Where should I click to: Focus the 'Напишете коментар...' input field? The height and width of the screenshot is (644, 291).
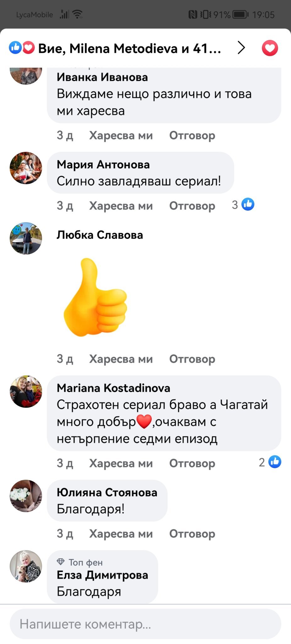pyautogui.click(x=145, y=624)
